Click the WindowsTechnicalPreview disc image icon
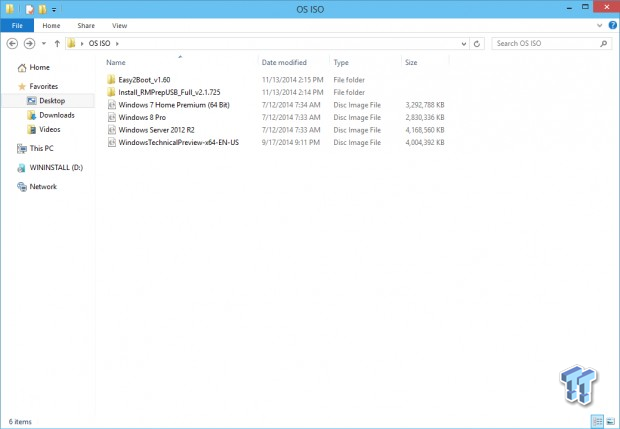The width and height of the screenshot is (620, 429). pos(112,143)
